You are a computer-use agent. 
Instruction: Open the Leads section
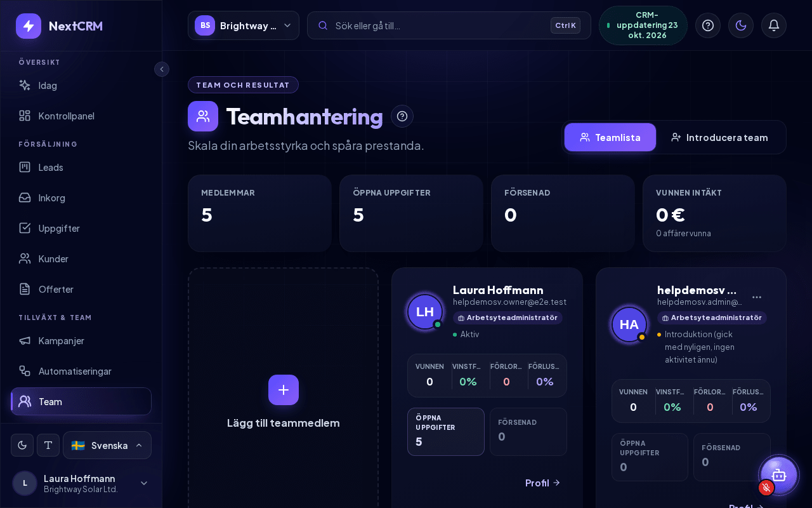point(81,167)
